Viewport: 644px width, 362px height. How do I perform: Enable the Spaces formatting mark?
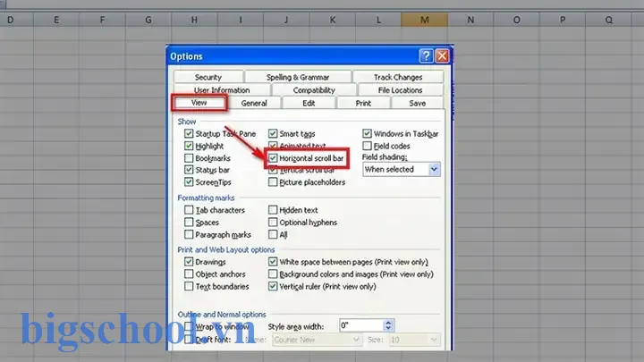click(189, 222)
